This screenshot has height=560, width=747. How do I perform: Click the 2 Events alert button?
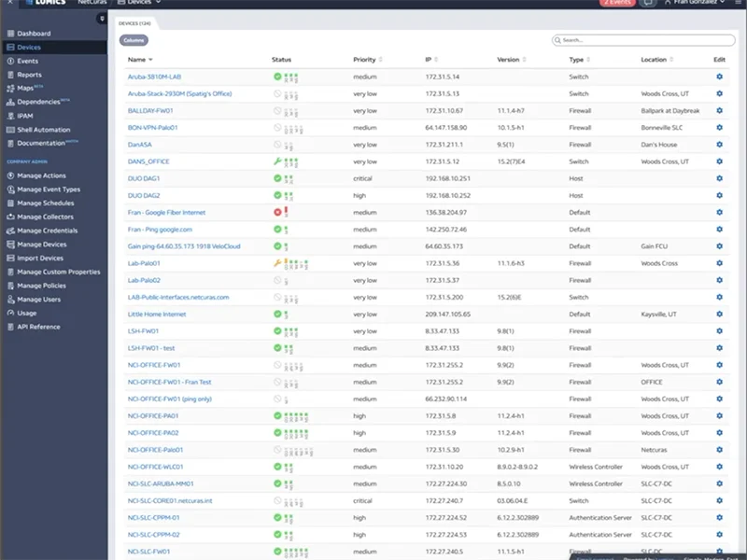(617, 3)
